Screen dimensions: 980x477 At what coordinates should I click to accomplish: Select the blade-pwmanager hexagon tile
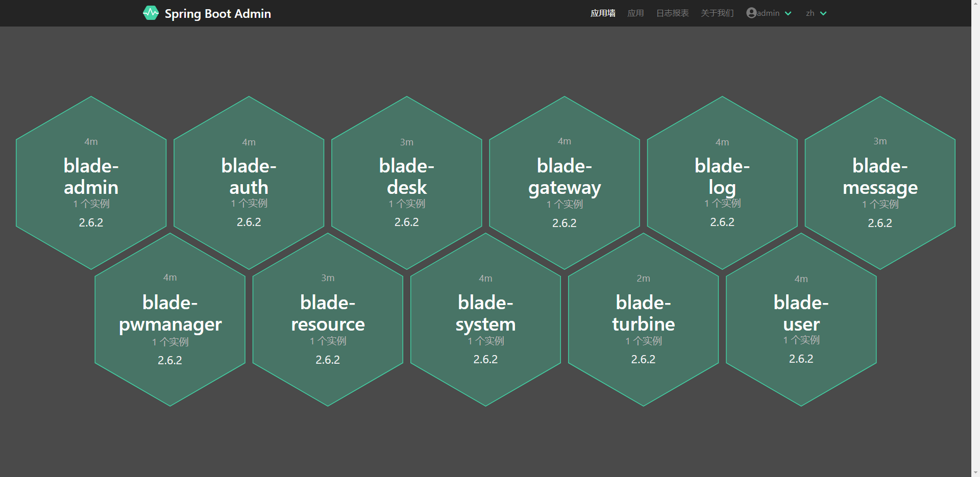pos(170,319)
